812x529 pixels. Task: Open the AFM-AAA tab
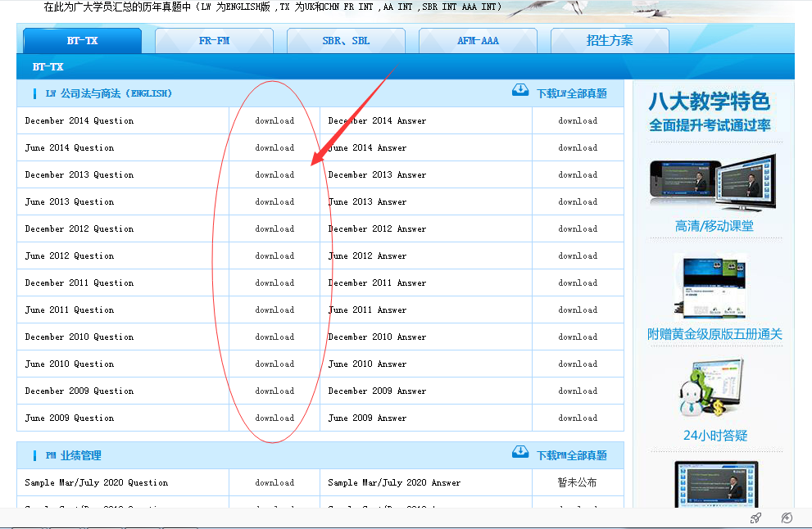tap(478, 40)
